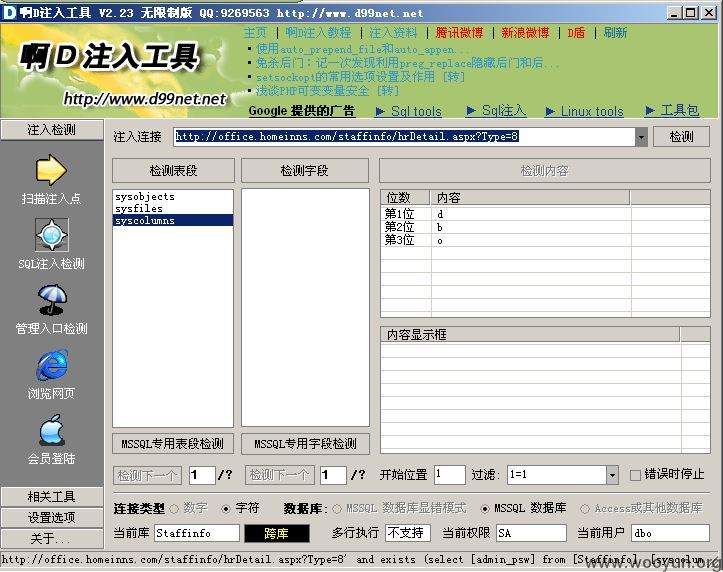The image size is (723, 572).
Task: Open the auto_prepend_file article link
Action: tap(362, 49)
